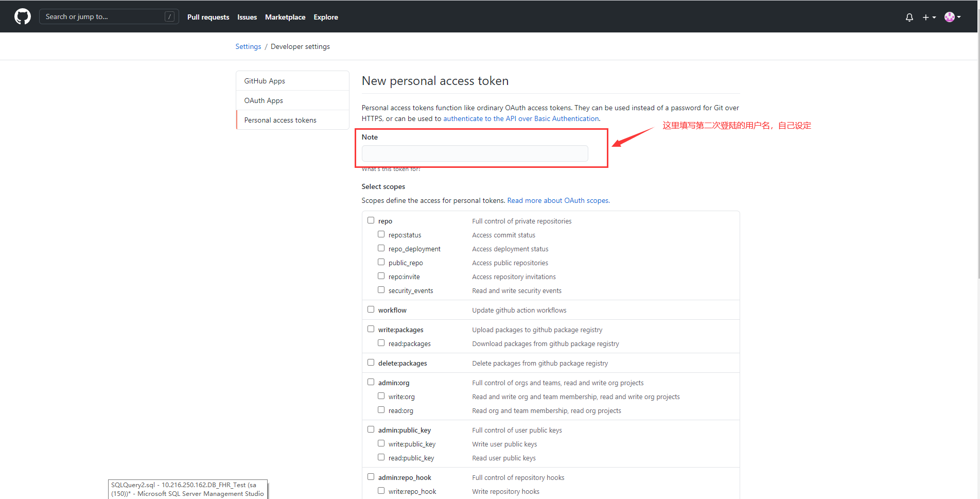Viewport: 980px width, 499px height.
Task: Click 'Full control of repository hooks' text
Action: tap(518, 478)
